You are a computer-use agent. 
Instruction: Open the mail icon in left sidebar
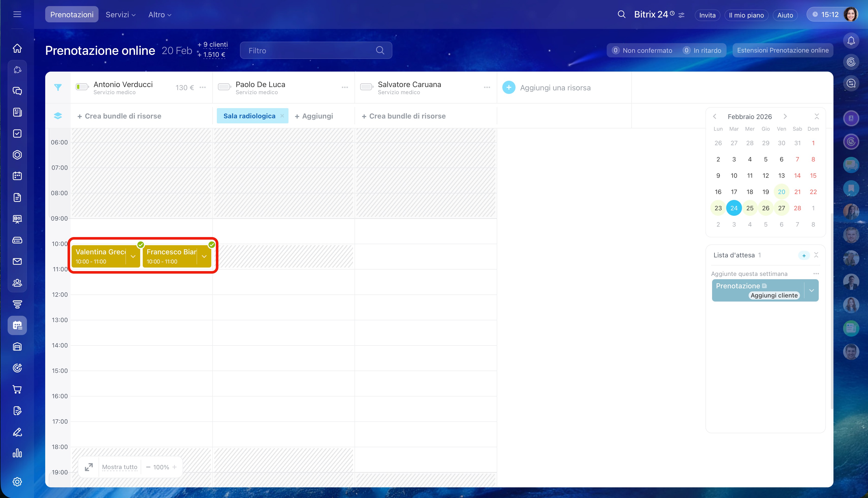(17, 262)
